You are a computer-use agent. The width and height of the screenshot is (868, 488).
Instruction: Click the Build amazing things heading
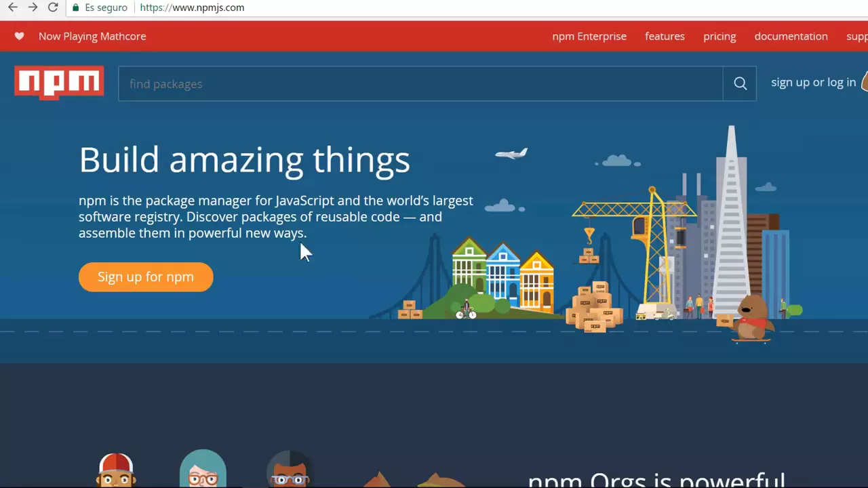tap(244, 160)
